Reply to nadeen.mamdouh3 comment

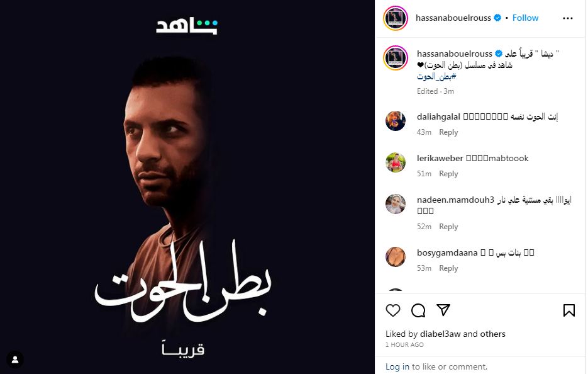[448, 227]
